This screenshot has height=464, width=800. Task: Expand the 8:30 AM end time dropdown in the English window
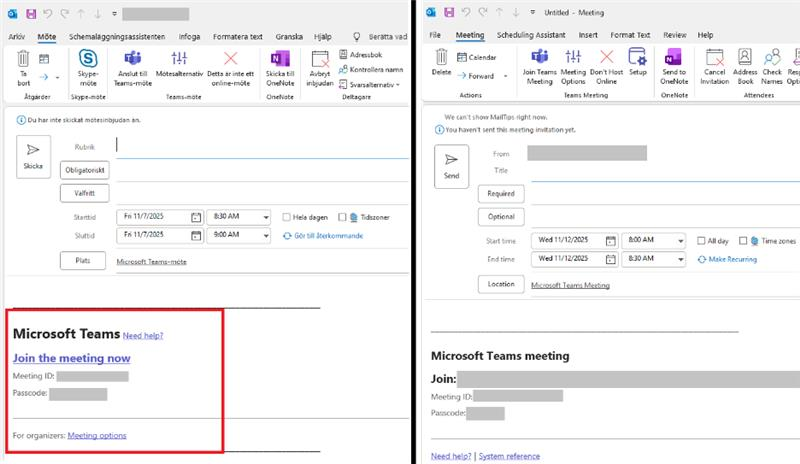pos(681,259)
